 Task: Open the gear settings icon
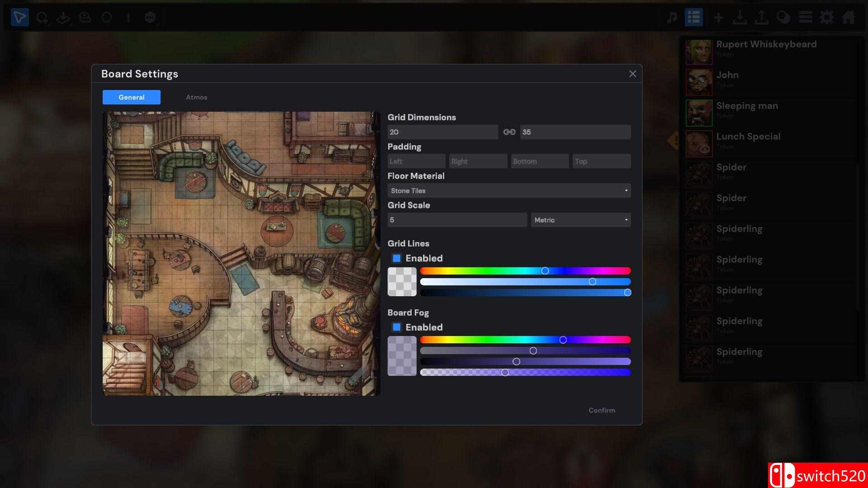826,18
